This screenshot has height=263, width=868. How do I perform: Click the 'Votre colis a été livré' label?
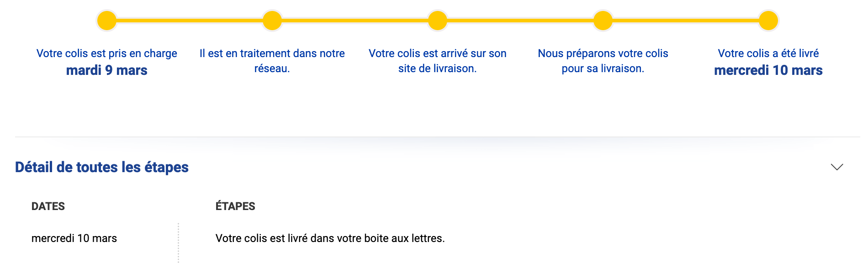tap(768, 53)
